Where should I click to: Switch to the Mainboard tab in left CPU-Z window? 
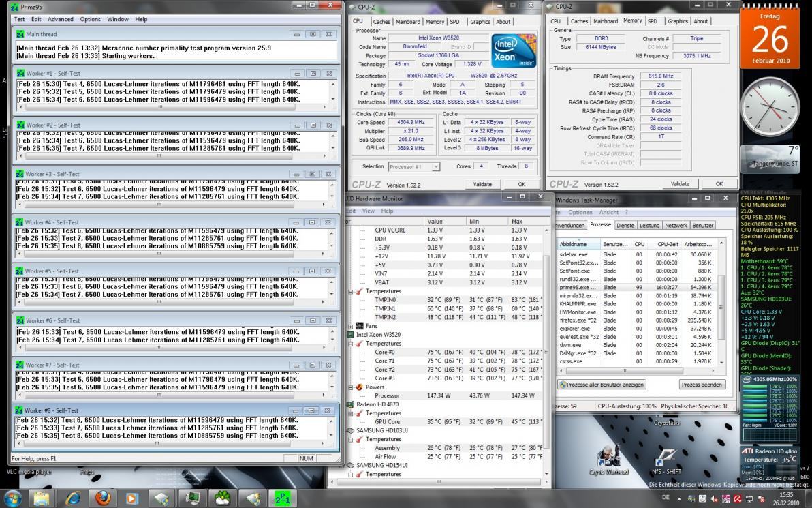click(x=408, y=22)
